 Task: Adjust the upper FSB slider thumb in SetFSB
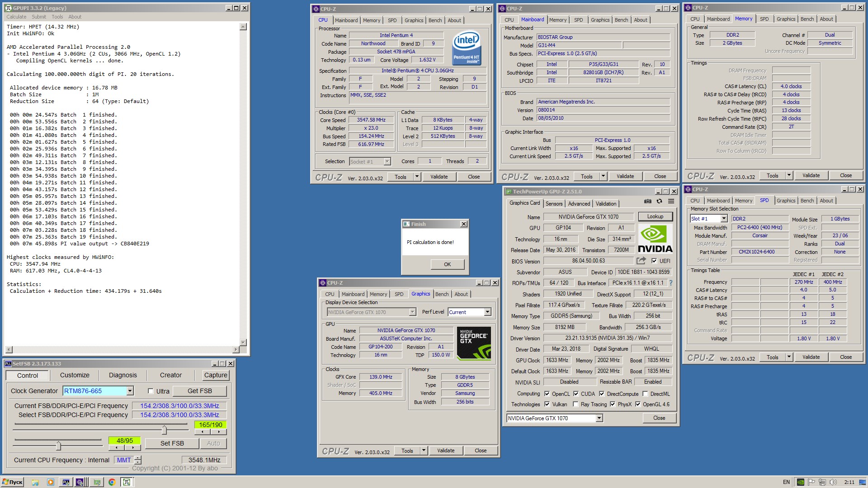tap(164, 429)
